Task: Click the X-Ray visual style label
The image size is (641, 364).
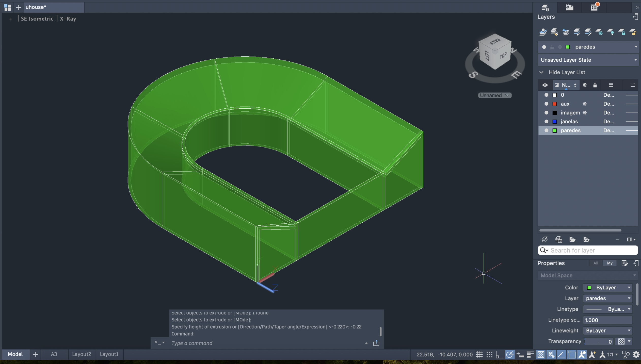Action: tap(68, 19)
